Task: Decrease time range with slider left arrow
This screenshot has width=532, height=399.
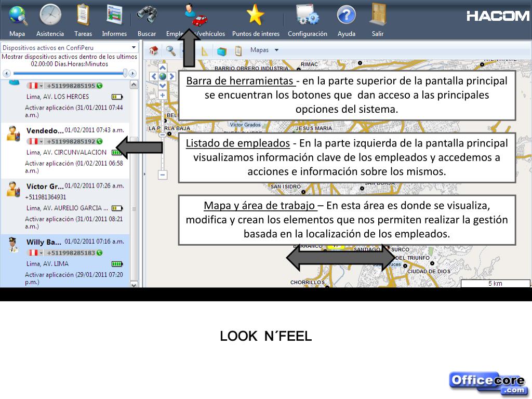Action: coord(7,73)
